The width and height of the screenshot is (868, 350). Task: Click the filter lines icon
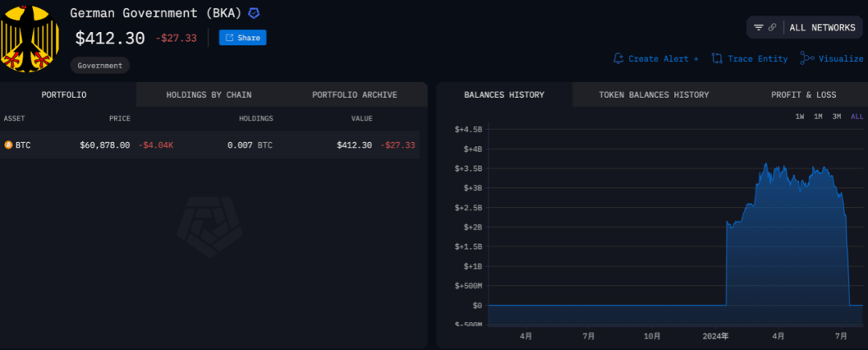click(x=759, y=27)
